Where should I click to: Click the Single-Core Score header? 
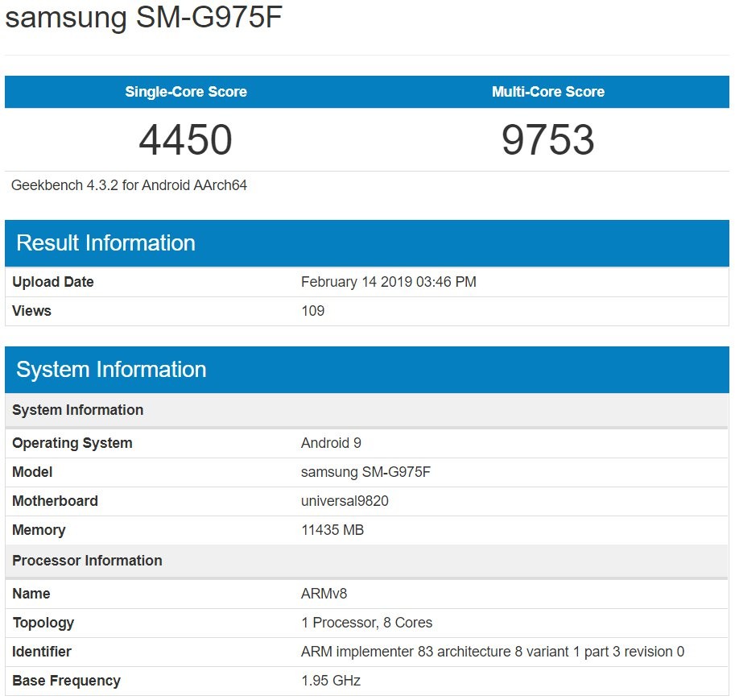coord(186,92)
